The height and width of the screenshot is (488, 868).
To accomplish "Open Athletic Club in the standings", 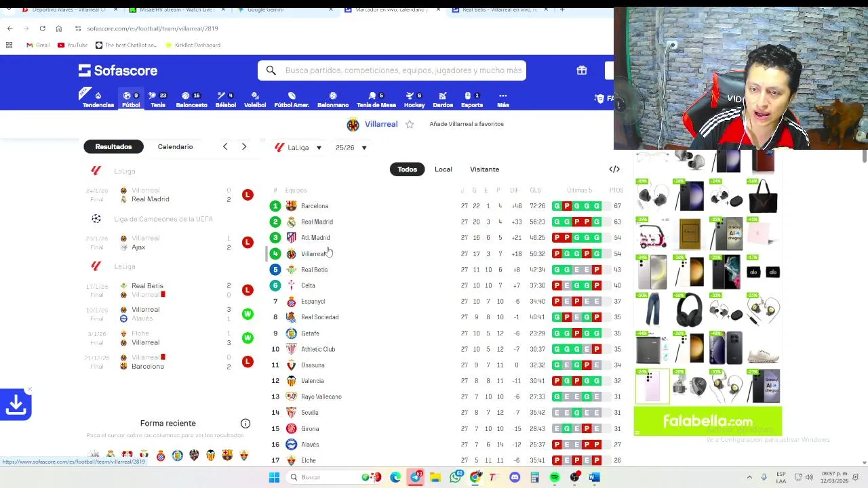I will pyautogui.click(x=318, y=349).
